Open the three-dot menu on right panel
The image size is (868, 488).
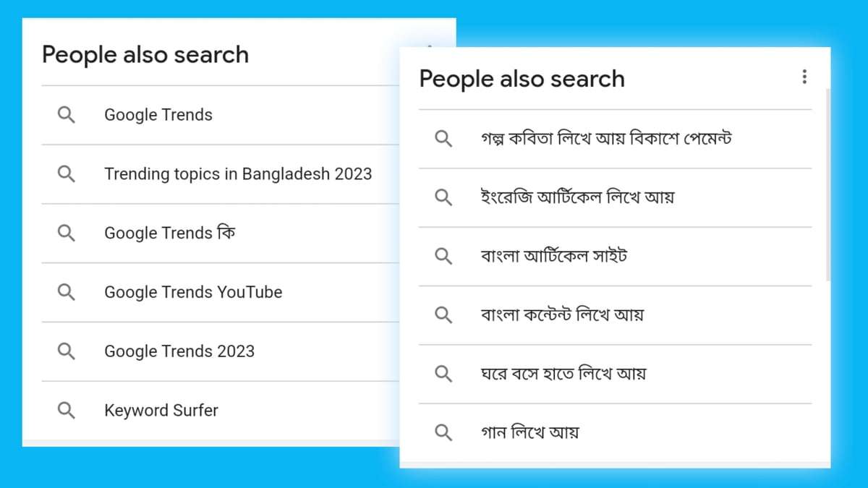[x=804, y=77]
